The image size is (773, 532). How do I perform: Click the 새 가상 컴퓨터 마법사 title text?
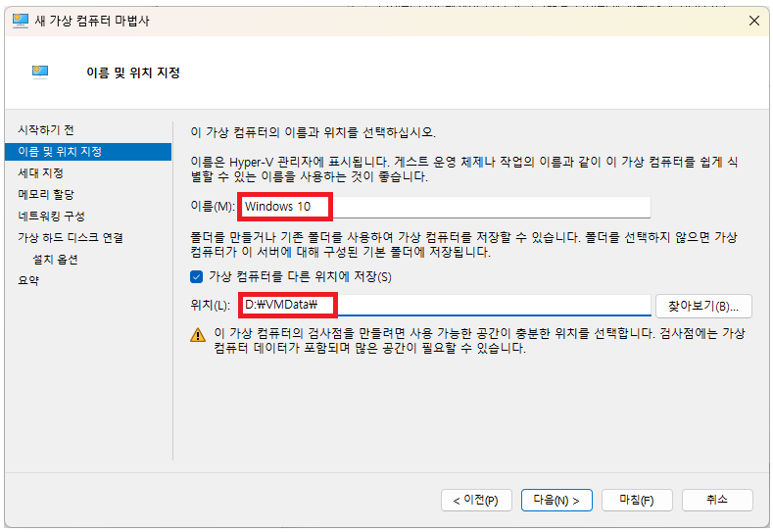92,21
